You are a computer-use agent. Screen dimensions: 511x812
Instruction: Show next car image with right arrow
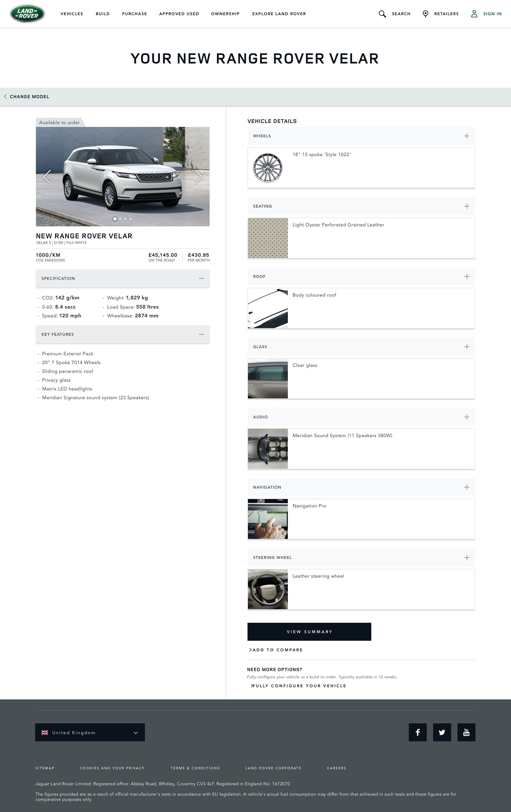198,177
